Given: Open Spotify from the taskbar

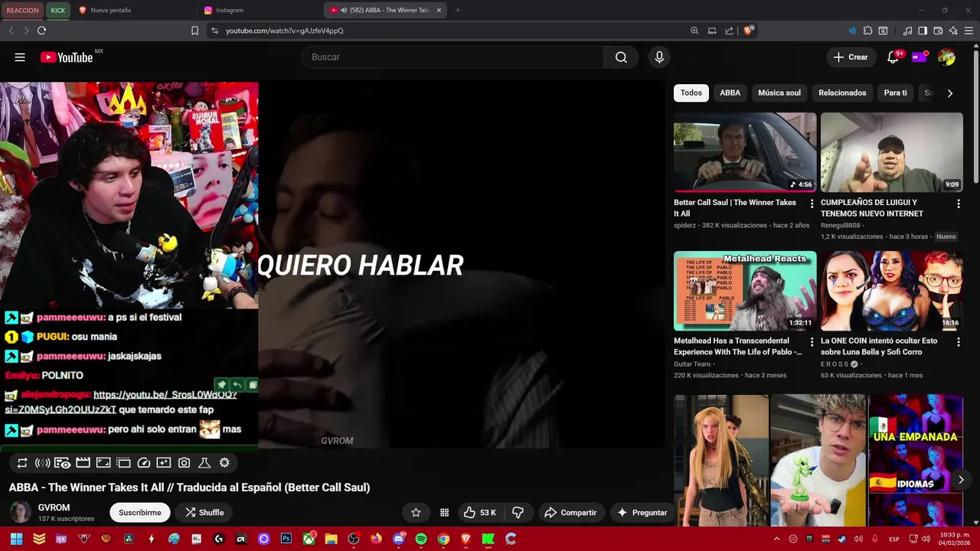Looking at the screenshot, I should [421, 539].
